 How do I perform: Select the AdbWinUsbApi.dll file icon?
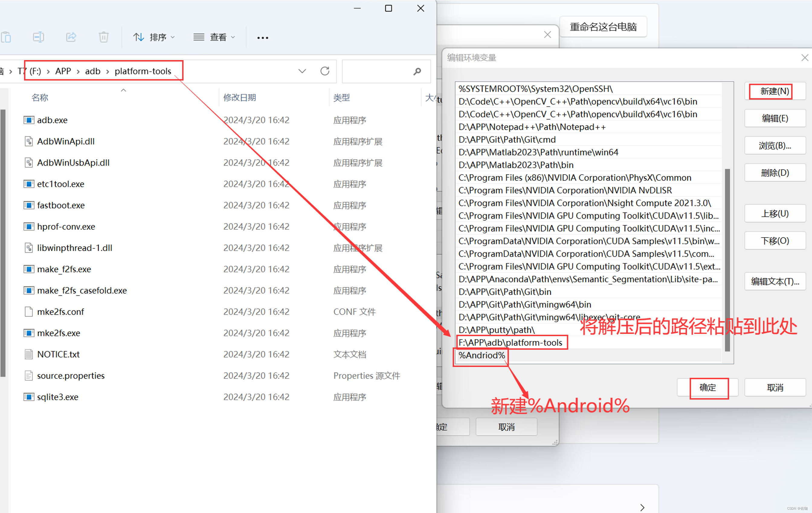29,163
